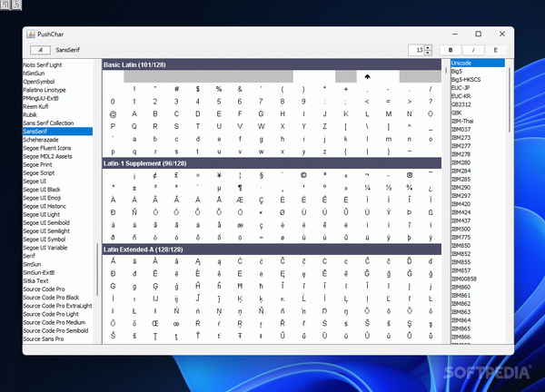Pick the & ampersand character
The height and width of the screenshot is (392, 545).
click(x=240, y=89)
